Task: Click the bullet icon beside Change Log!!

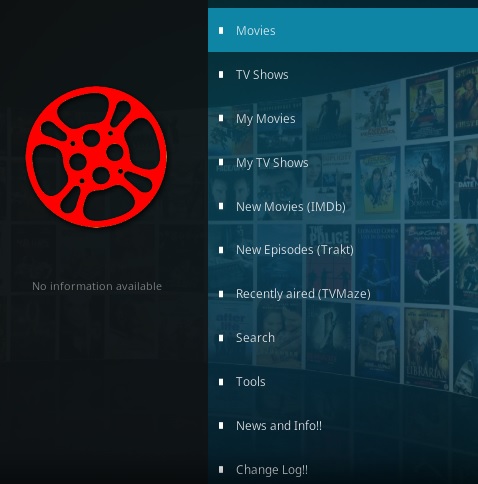Action: pos(221,470)
